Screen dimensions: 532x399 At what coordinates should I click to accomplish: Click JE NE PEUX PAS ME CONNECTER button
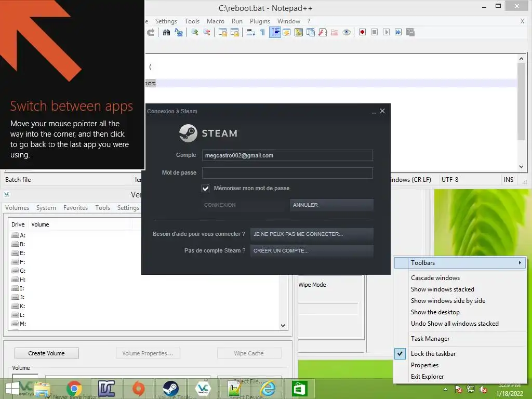[312, 234]
